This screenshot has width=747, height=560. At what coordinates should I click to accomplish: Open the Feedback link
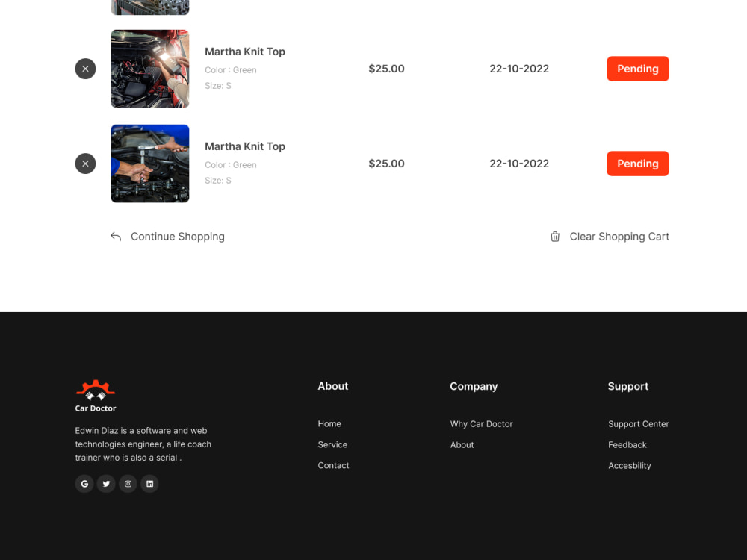click(627, 445)
